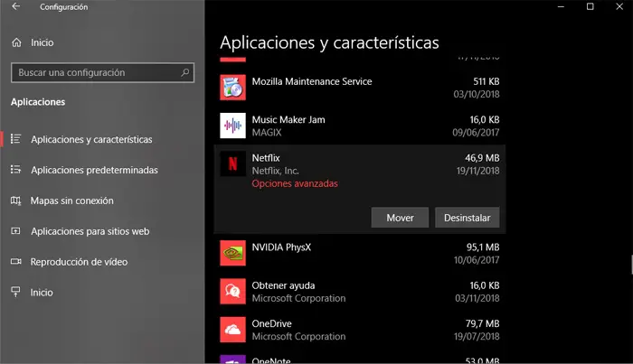The height and width of the screenshot is (364, 633).
Task: Go to Aplicaciones para sitios web
Action: coord(90,231)
